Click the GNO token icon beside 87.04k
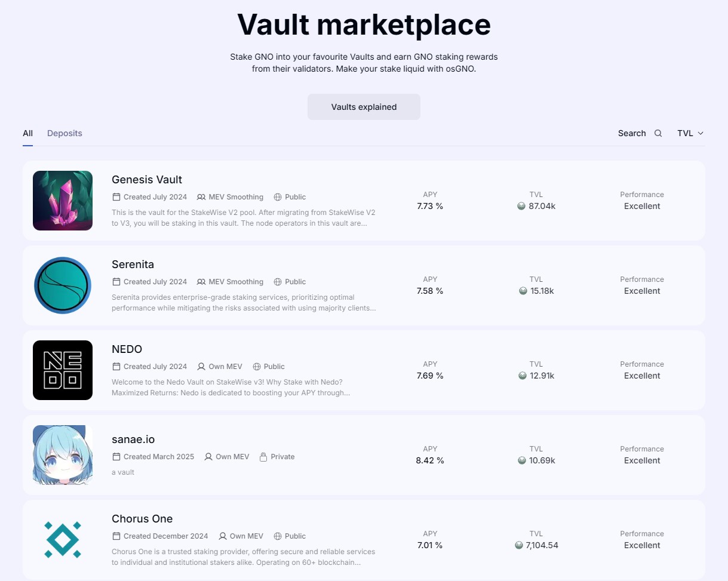728x581 pixels. [x=521, y=206]
